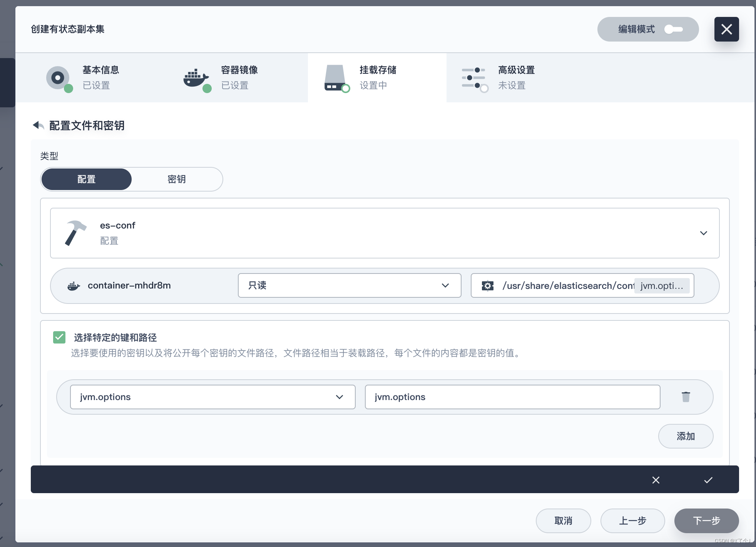This screenshot has height=547, width=756.
Task: Click the Docker whale icon for 容器镜像
Action: [197, 79]
